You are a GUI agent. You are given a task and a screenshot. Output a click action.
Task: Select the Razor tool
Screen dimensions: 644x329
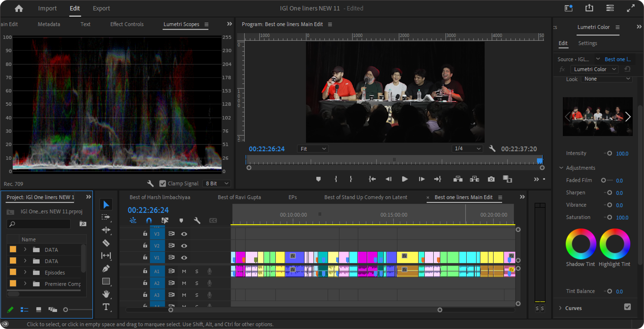click(106, 243)
